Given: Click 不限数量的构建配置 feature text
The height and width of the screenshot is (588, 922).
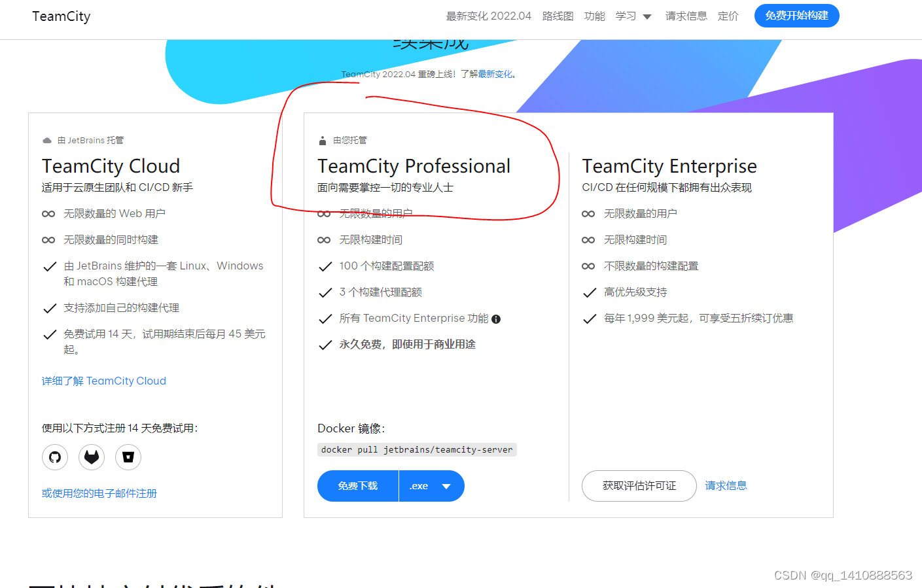Looking at the screenshot, I should coord(651,266).
